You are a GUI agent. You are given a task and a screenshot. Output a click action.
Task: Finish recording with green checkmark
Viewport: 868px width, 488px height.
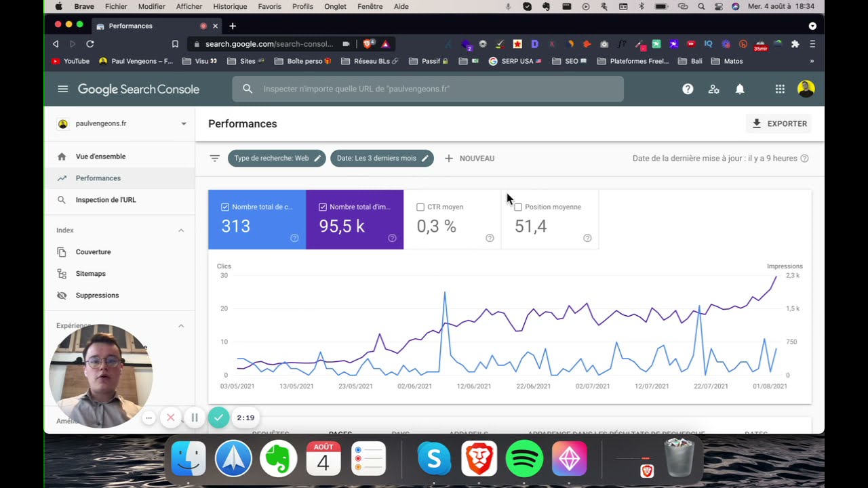[x=218, y=418]
